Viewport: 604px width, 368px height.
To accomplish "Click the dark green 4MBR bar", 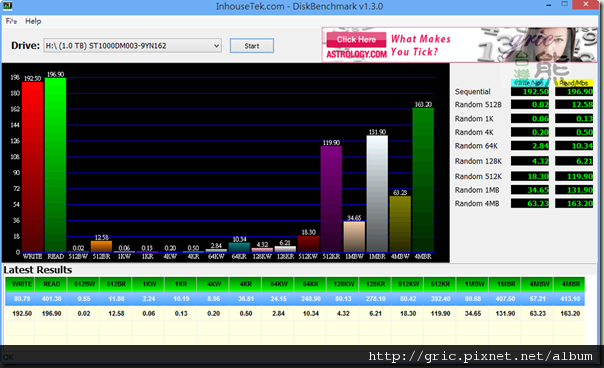I will point(423,180).
